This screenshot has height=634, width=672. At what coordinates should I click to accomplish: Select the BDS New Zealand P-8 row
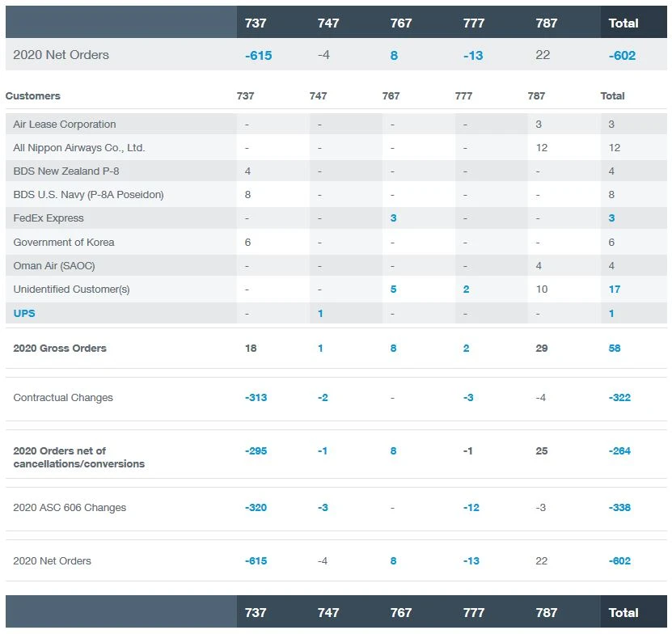tap(66, 171)
